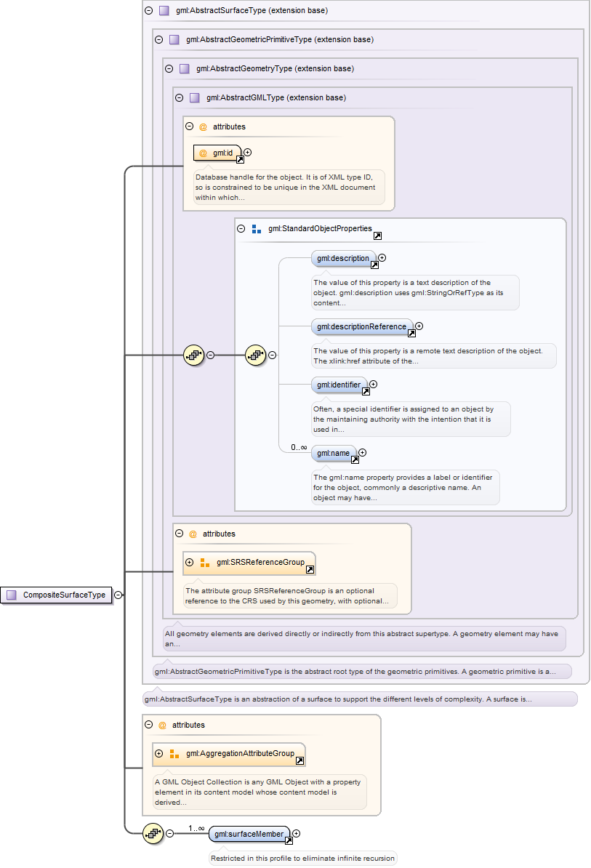Click the gml:surfaceMember reference arrow icon
Image resolution: width=591 pixels, height=868 pixels.
coord(289,840)
